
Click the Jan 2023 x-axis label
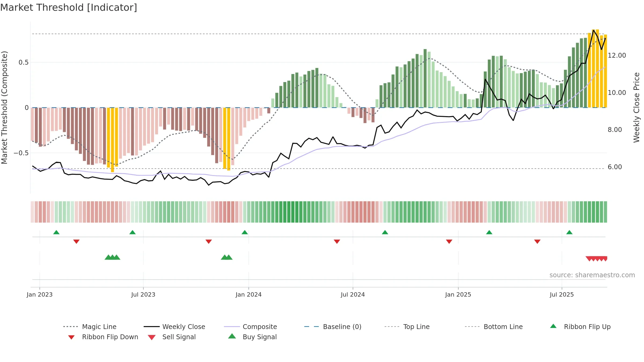[40, 295]
